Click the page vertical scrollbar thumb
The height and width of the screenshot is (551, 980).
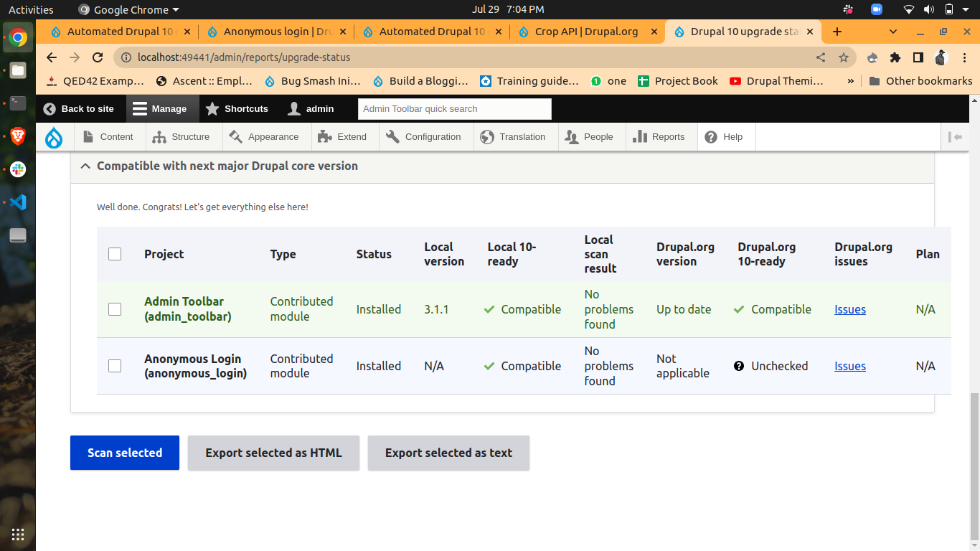(x=974, y=466)
